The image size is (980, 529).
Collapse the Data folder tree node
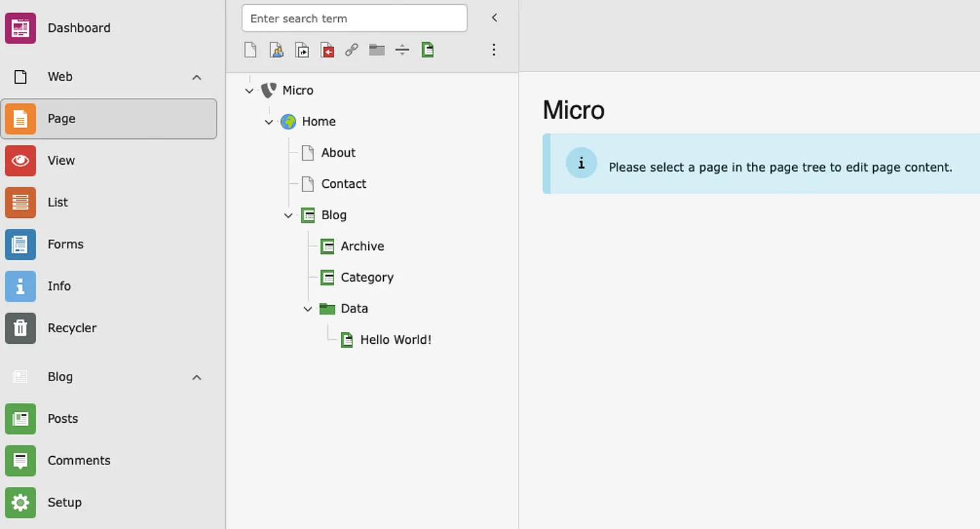tap(308, 309)
